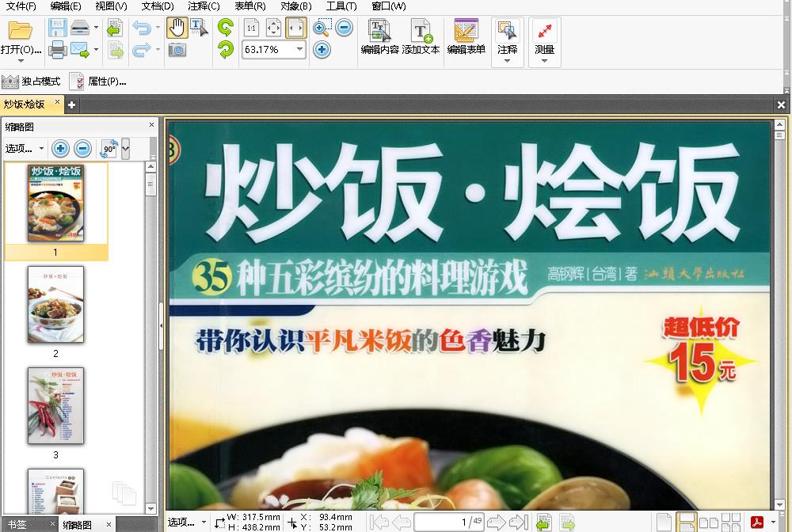Click the 编辑内容 edit content tool
Screen dimensions: 792x532
click(x=379, y=37)
